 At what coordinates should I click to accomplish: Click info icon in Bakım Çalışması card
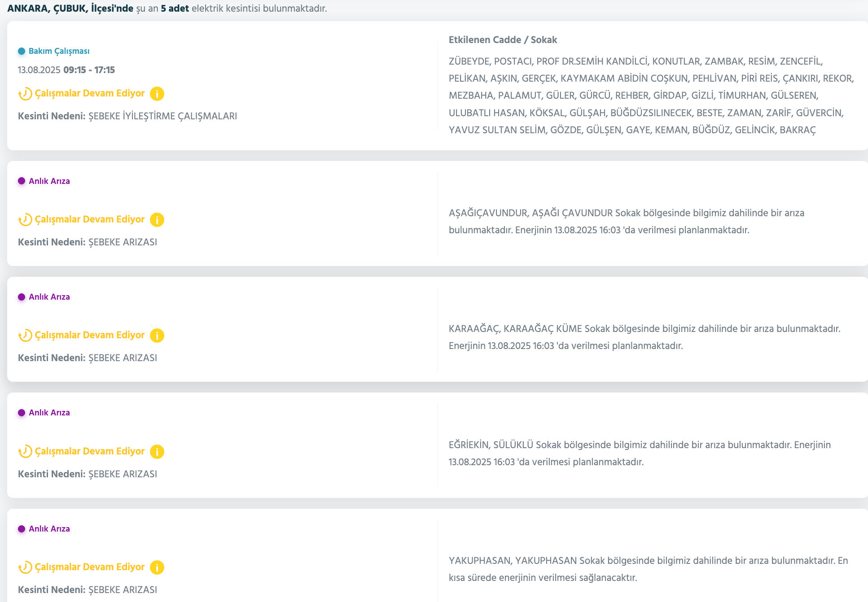point(157,94)
